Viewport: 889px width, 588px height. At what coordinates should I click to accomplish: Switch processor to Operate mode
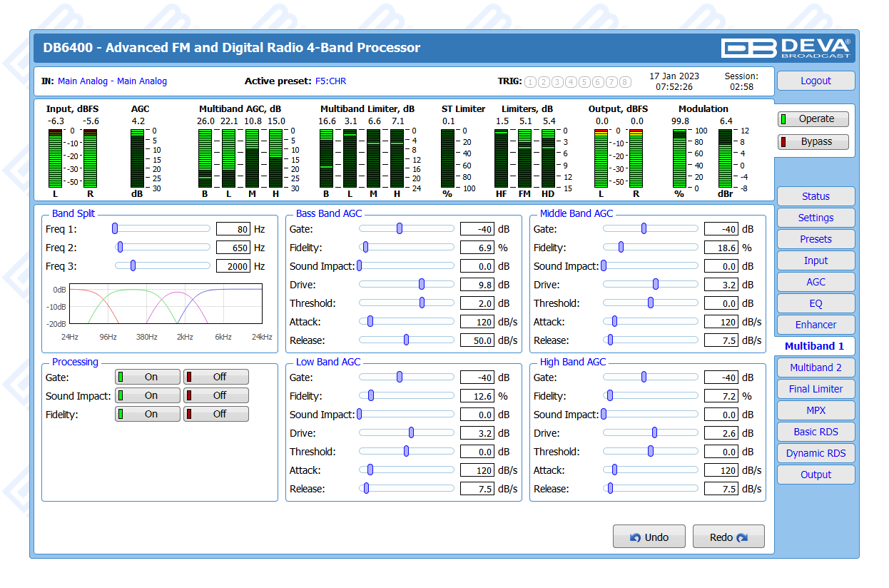tap(813, 119)
